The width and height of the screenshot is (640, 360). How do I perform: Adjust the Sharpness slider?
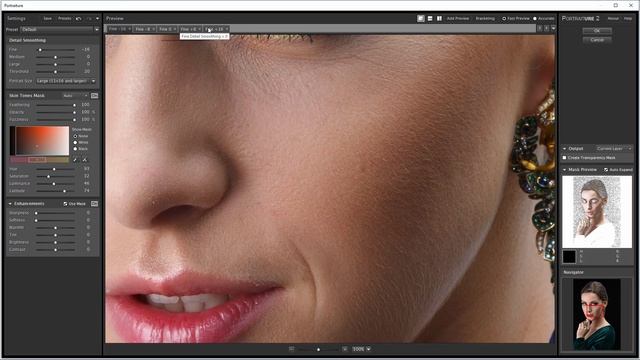tap(55, 213)
